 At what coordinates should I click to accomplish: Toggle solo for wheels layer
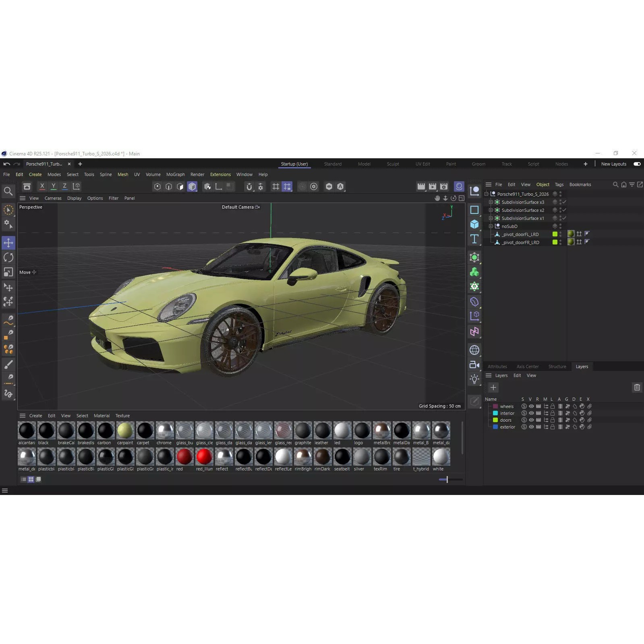click(524, 406)
